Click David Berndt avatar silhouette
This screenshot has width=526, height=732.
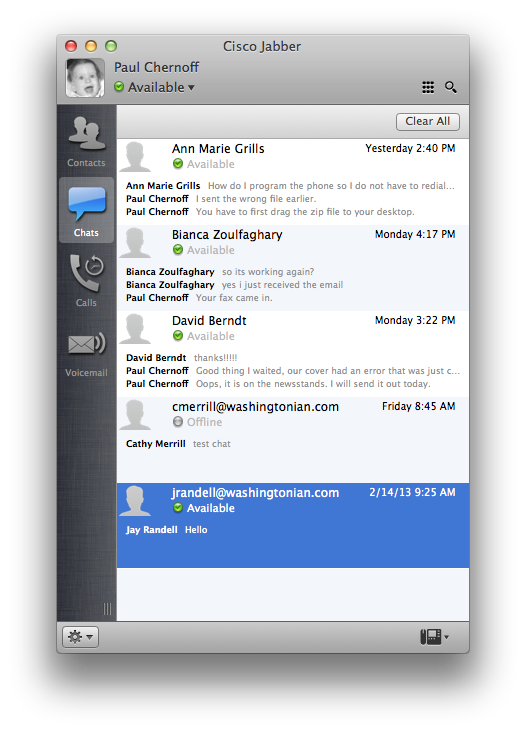135,329
